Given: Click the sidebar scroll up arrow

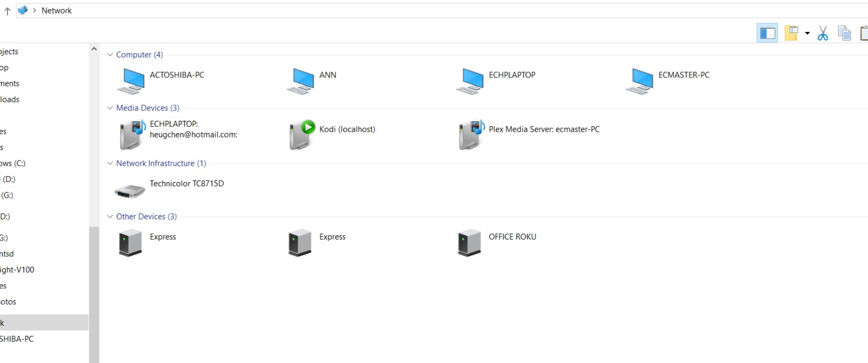Looking at the screenshot, I should tap(94, 49).
